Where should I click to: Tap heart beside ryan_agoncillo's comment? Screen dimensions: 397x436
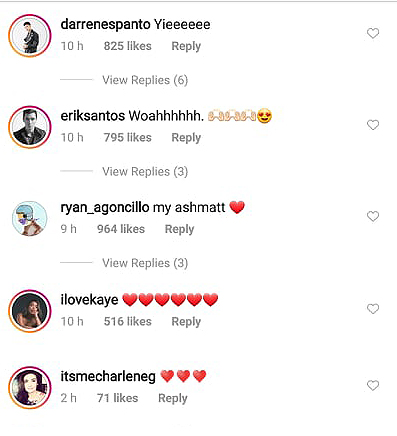coord(373,216)
